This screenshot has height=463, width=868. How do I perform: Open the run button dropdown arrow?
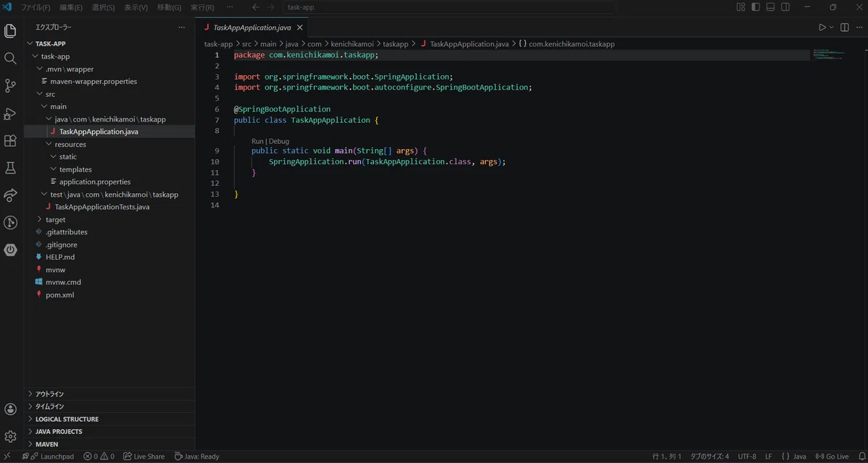[831, 27]
